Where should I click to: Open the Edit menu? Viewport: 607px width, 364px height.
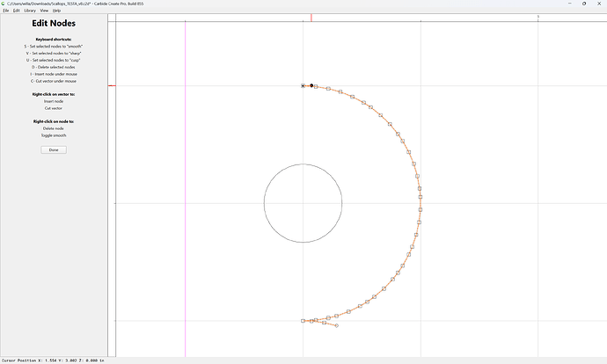tap(16, 11)
